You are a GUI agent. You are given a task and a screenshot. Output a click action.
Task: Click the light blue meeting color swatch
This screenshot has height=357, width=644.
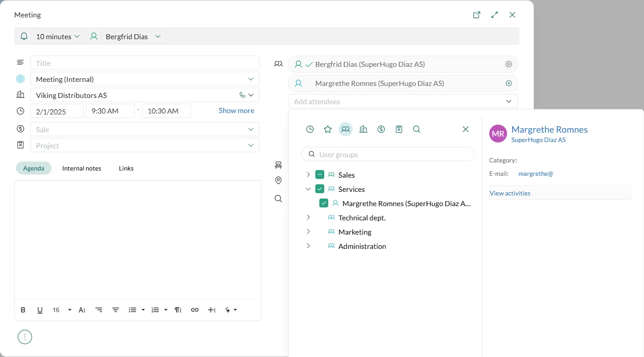tap(20, 79)
